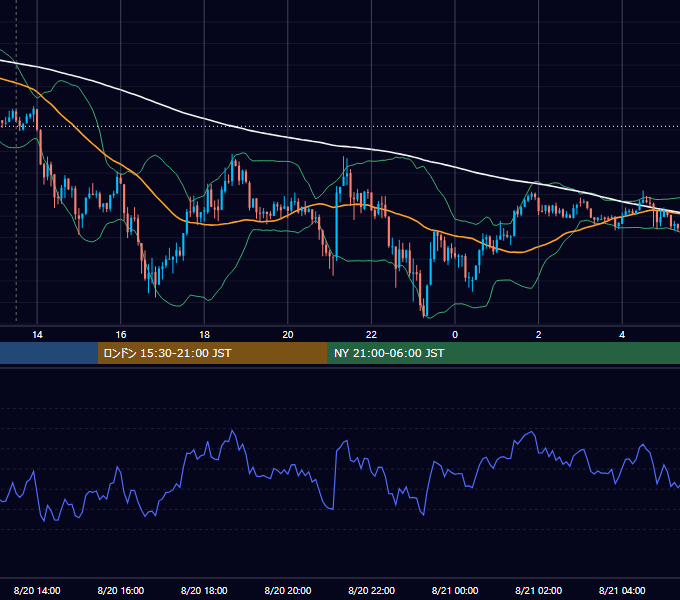
Task: Click the 16 hour label
Action: [121, 335]
